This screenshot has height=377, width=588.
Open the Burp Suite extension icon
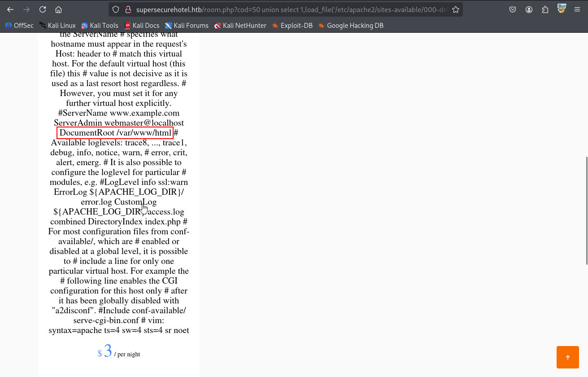click(562, 9)
